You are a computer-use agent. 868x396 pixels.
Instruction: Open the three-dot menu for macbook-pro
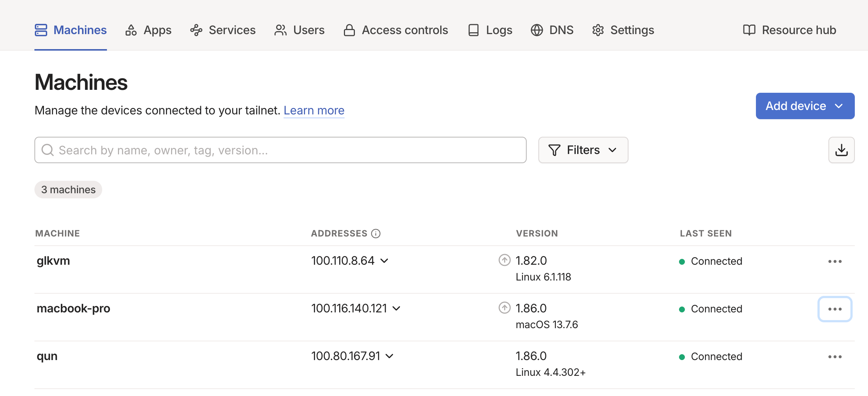point(835,309)
